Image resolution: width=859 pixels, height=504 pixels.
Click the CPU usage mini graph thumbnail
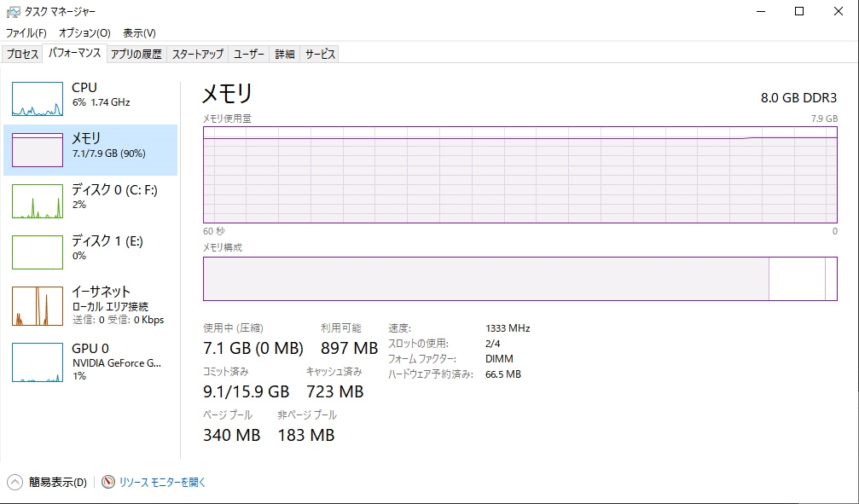click(38, 99)
